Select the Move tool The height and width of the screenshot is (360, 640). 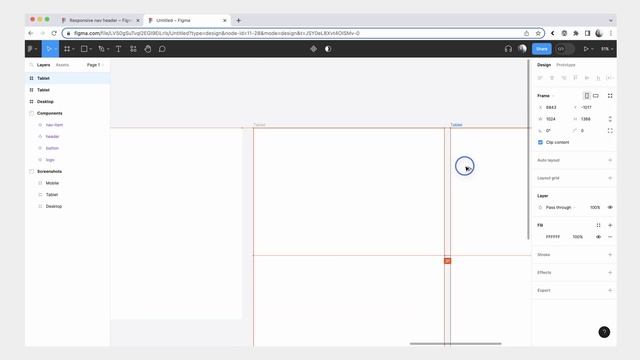(49, 49)
